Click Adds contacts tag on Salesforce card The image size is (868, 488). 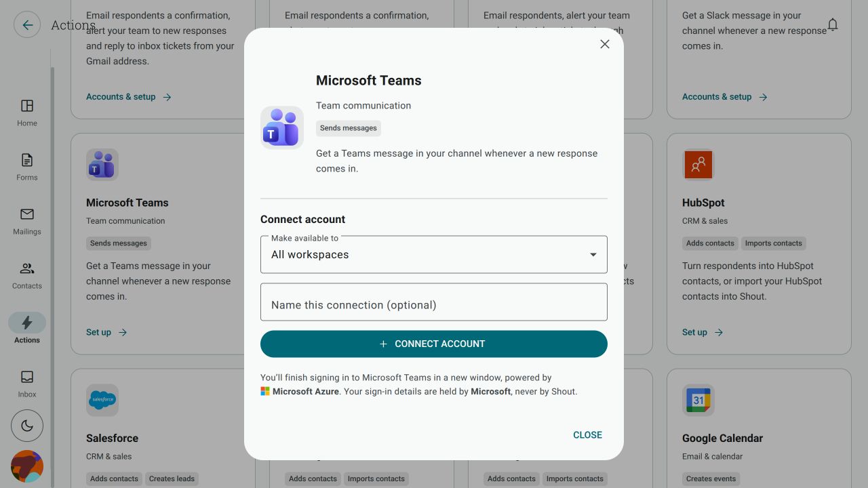click(114, 479)
